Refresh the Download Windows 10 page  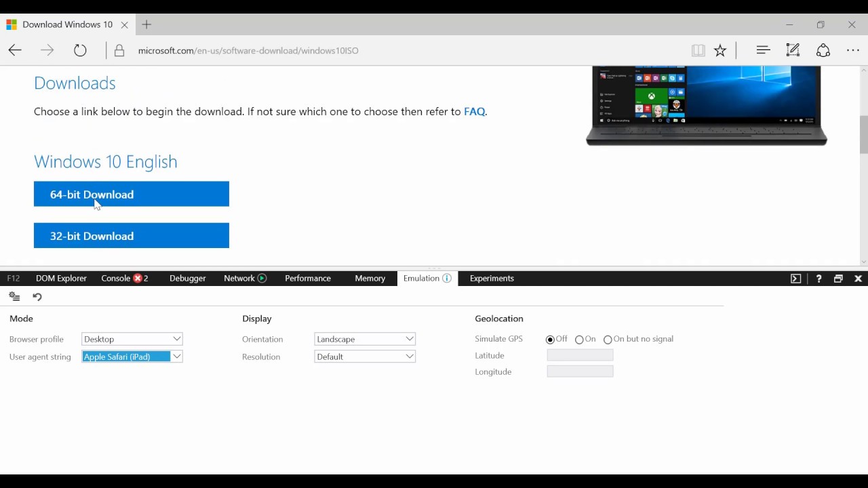click(x=80, y=50)
